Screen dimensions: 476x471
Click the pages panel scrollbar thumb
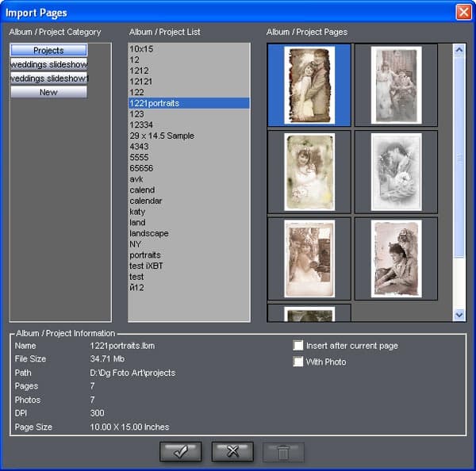click(x=459, y=157)
